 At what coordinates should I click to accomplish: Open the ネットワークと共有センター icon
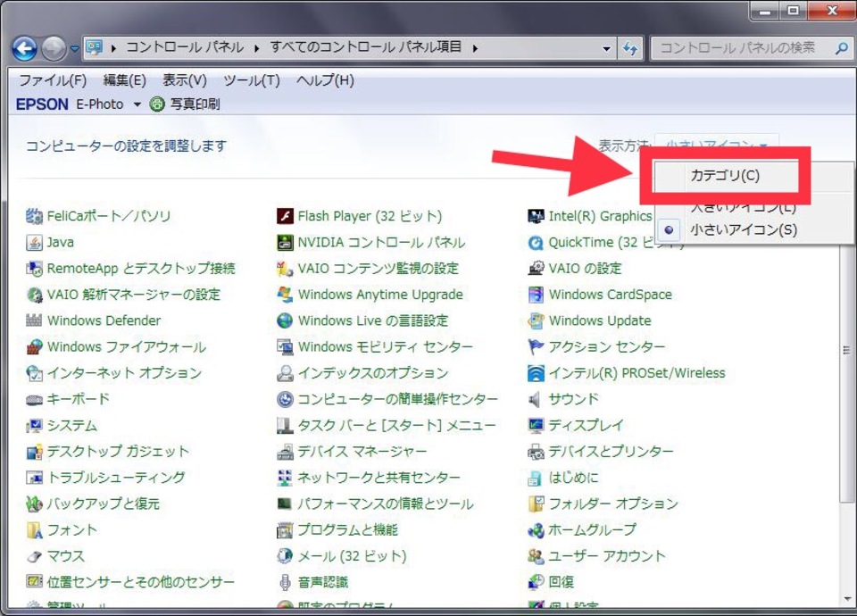click(x=285, y=479)
